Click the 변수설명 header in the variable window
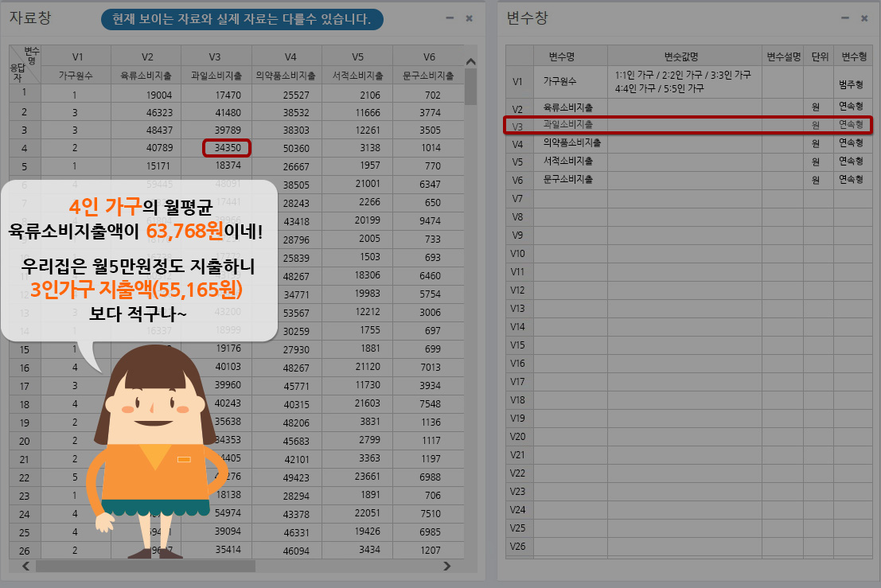This screenshot has height=588, width=881. pyautogui.click(x=783, y=56)
